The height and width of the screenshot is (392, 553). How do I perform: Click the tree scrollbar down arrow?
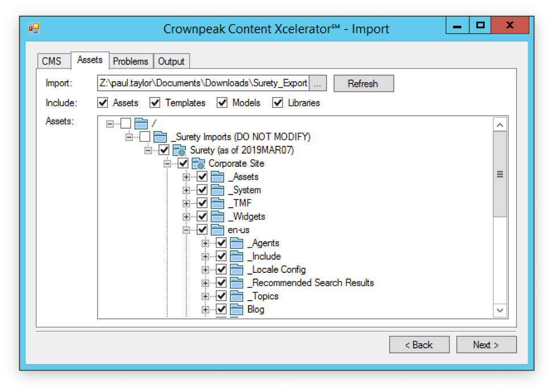point(500,310)
